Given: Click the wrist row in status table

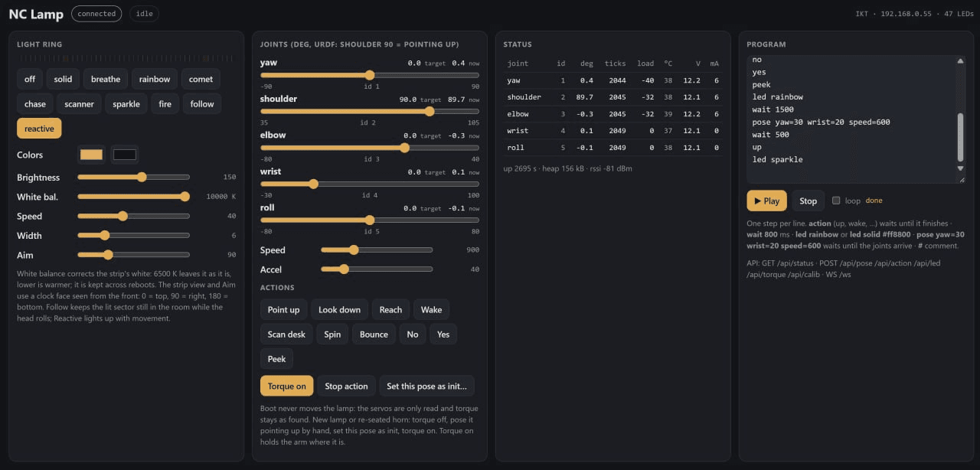Looking at the screenshot, I should pyautogui.click(x=612, y=131).
